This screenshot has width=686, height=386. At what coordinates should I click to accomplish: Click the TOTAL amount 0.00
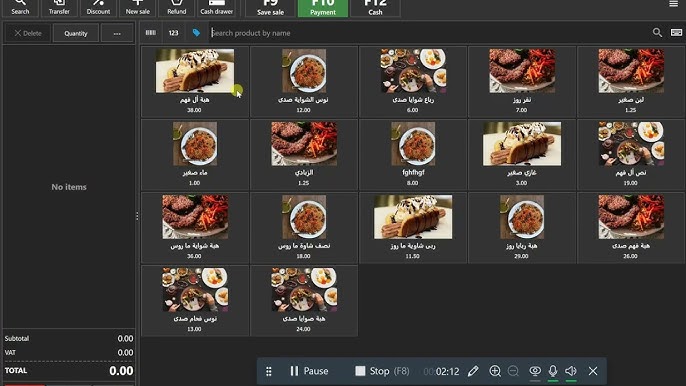pos(121,371)
